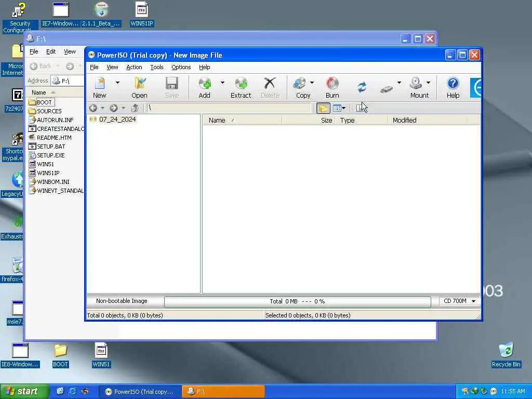Click the path address field in PowerISO
This screenshot has height=399, width=532.
[229, 108]
